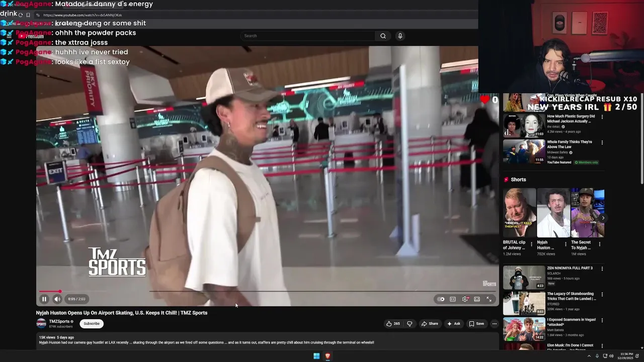Turn on closed captions in the player
The width and height of the screenshot is (644, 362).
(x=453, y=299)
